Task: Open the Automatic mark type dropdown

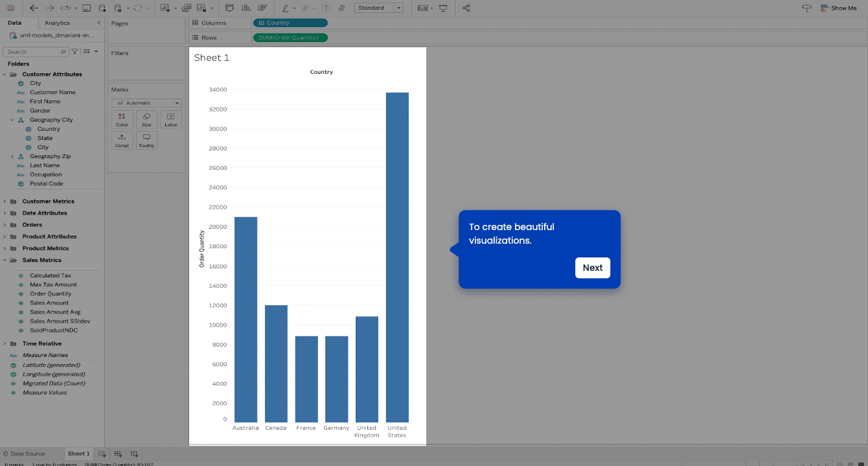Action: click(x=146, y=103)
